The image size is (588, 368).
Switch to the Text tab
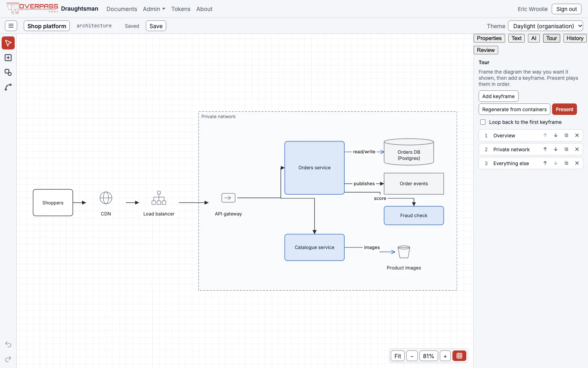tap(517, 38)
